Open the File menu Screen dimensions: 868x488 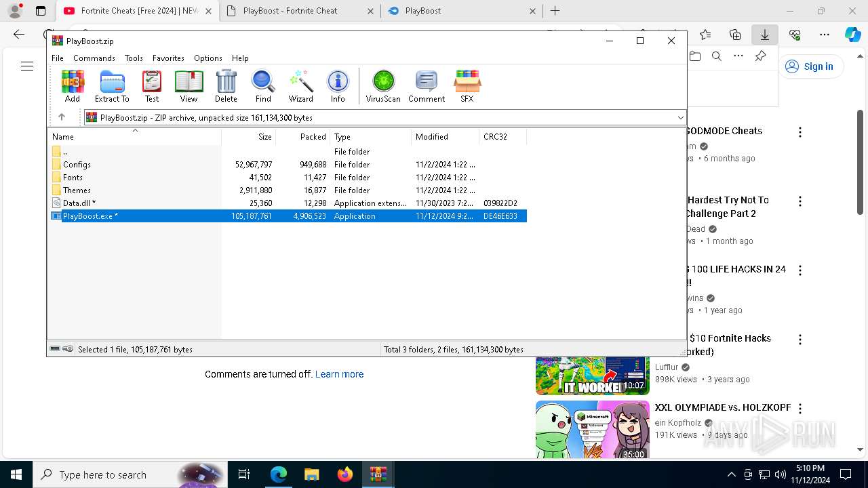tap(58, 58)
